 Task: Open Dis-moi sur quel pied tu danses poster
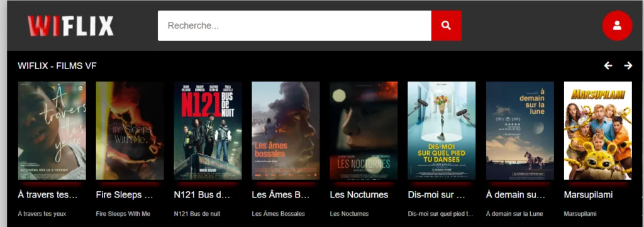point(441,131)
